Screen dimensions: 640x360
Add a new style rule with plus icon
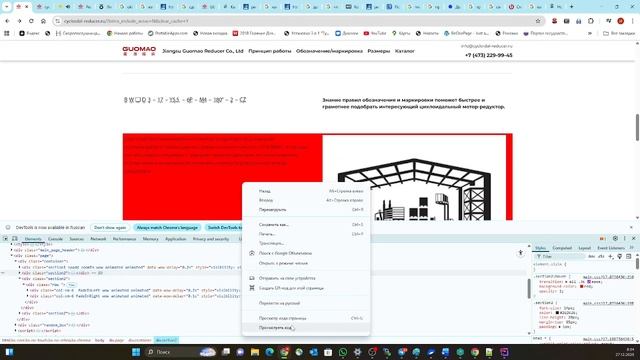click(x=611, y=256)
